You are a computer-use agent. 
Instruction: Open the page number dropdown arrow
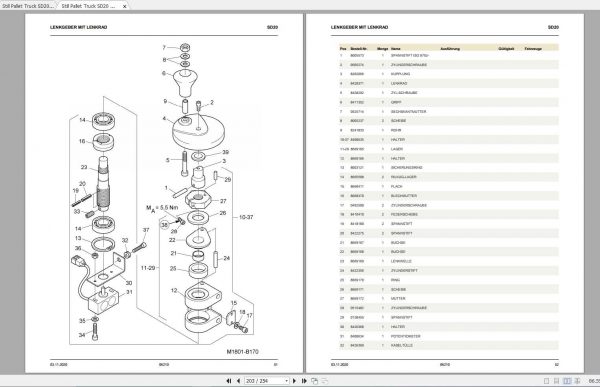286,381
